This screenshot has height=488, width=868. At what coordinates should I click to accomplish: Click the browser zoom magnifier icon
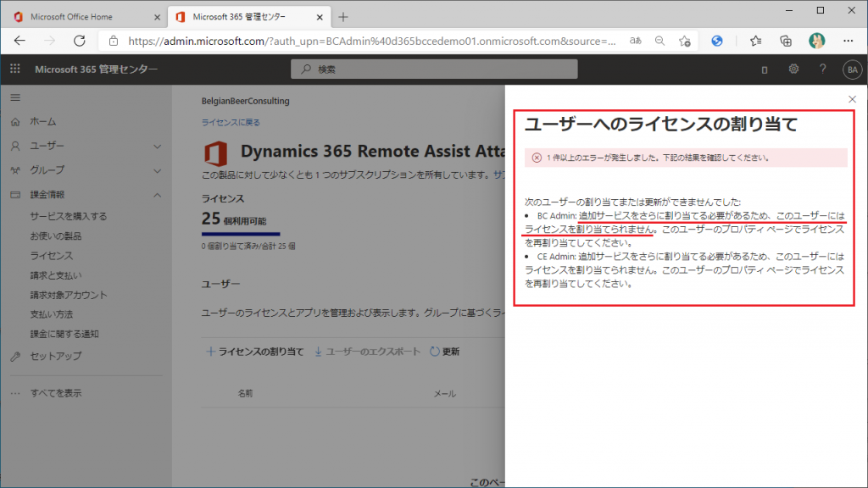coord(659,40)
